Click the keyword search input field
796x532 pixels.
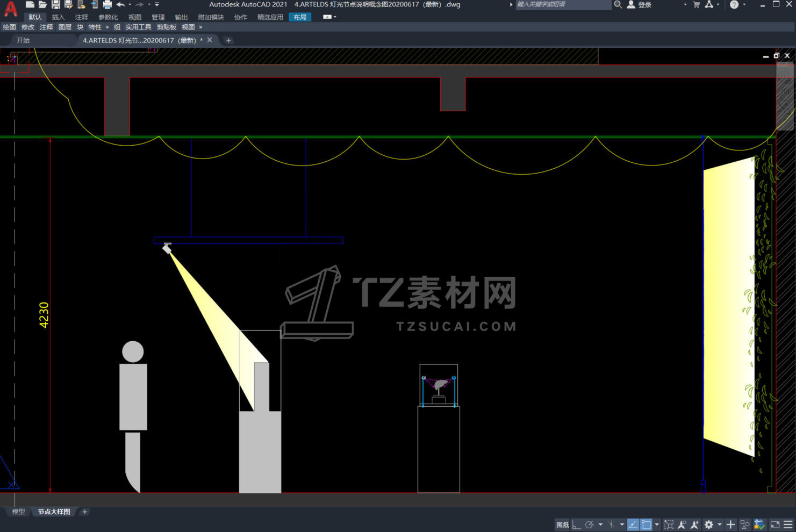563,4
